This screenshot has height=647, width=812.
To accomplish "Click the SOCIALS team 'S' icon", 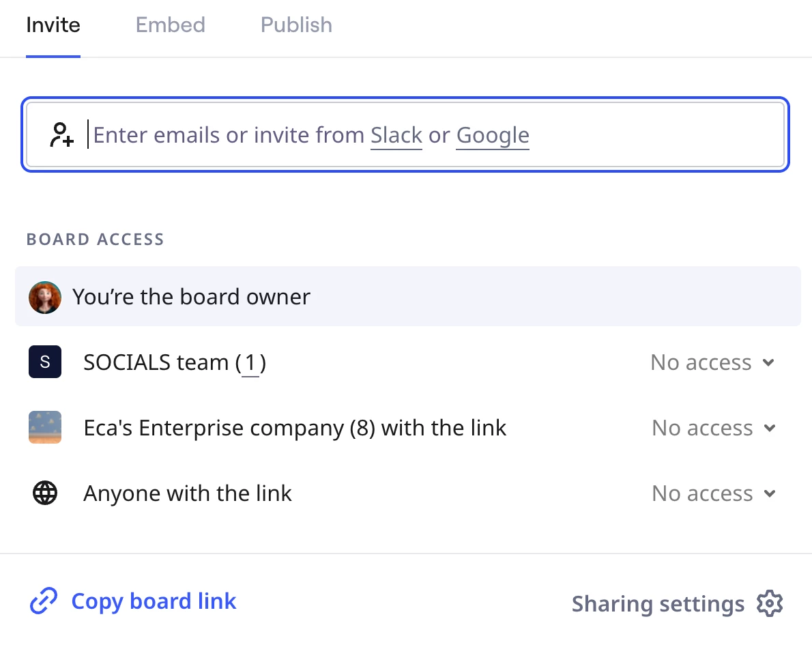I will [x=45, y=362].
